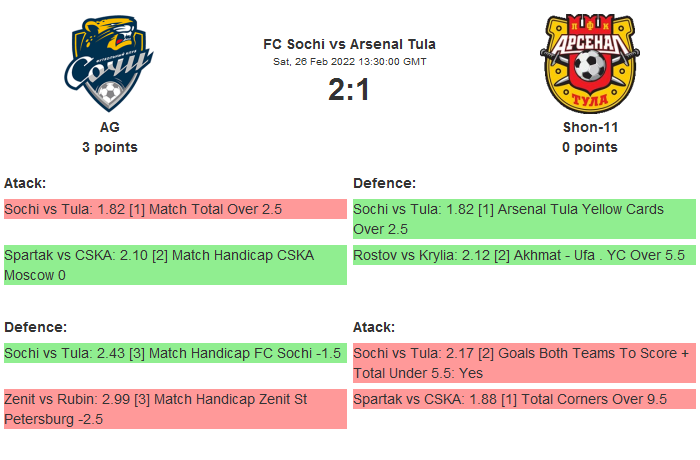Select the Both Teams To Score bet
Viewport: 700px width, 460px height.
pos(524,363)
